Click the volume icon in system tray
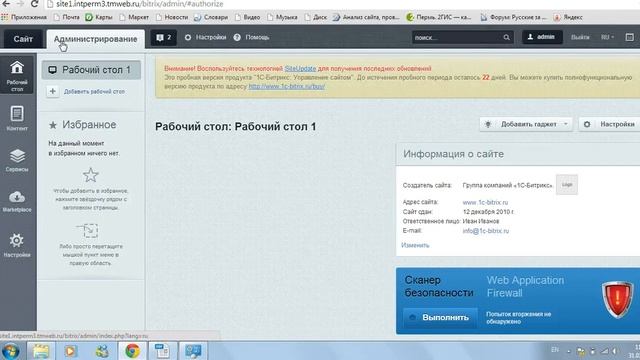 (x=615, y=351)
